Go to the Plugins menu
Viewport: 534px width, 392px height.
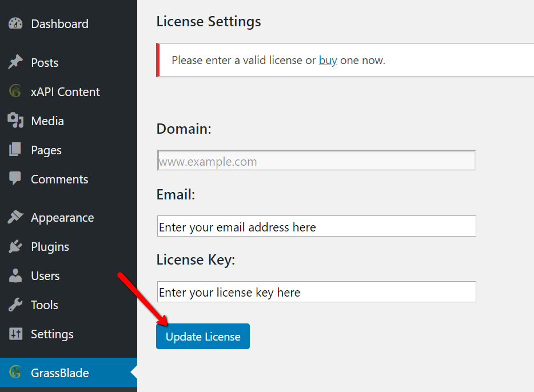click(x=69, y=247)
